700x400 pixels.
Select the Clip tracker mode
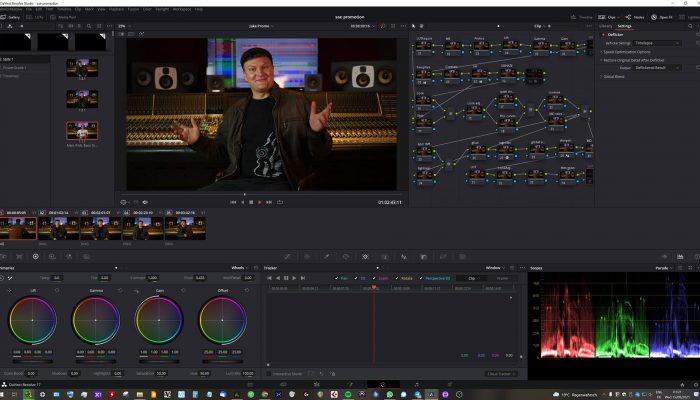[x=471, y=278]
